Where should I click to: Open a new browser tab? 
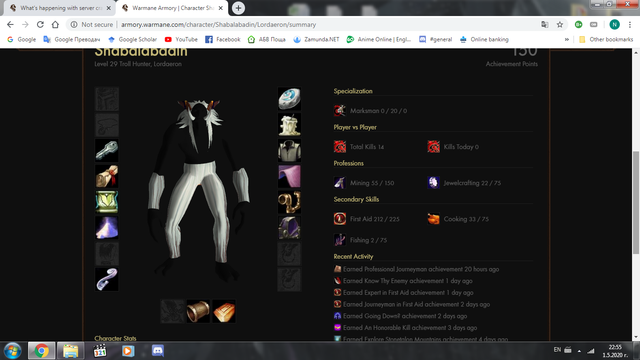pyautogui.click(x=238, y=8)
